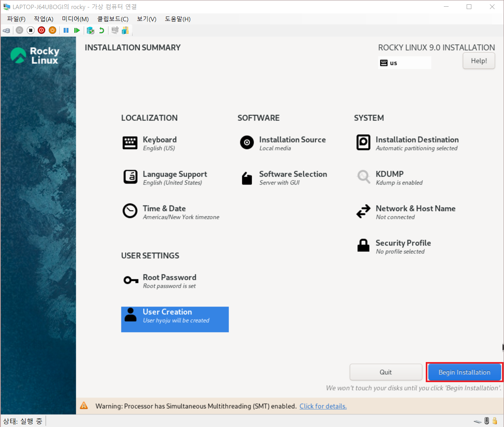Click the keyboard icon in the status bar
The image size is (504, 427).
click(x=477, y=421)
